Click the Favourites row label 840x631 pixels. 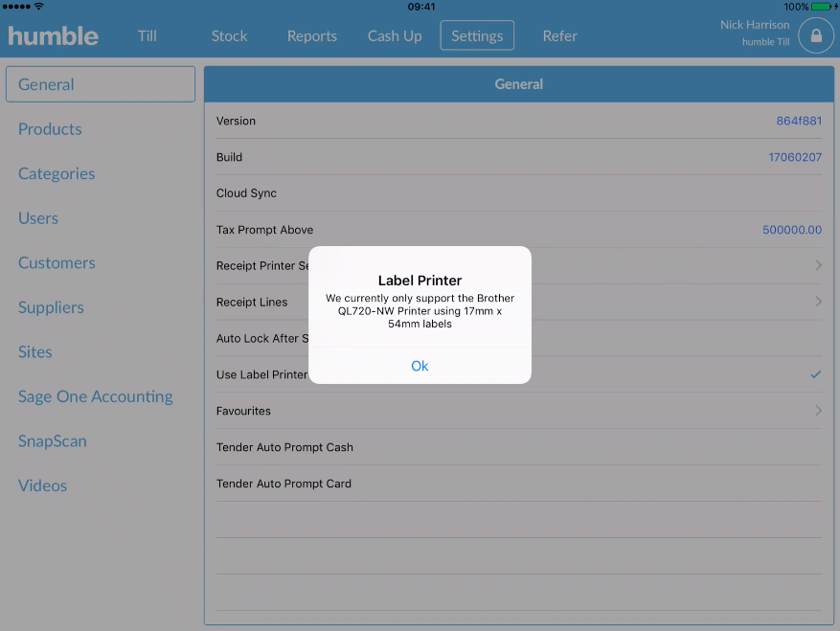click(x=243, y=411)
